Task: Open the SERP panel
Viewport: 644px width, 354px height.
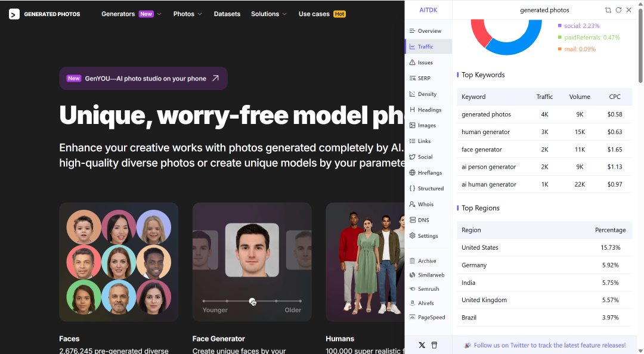Action: coord(428,78)
